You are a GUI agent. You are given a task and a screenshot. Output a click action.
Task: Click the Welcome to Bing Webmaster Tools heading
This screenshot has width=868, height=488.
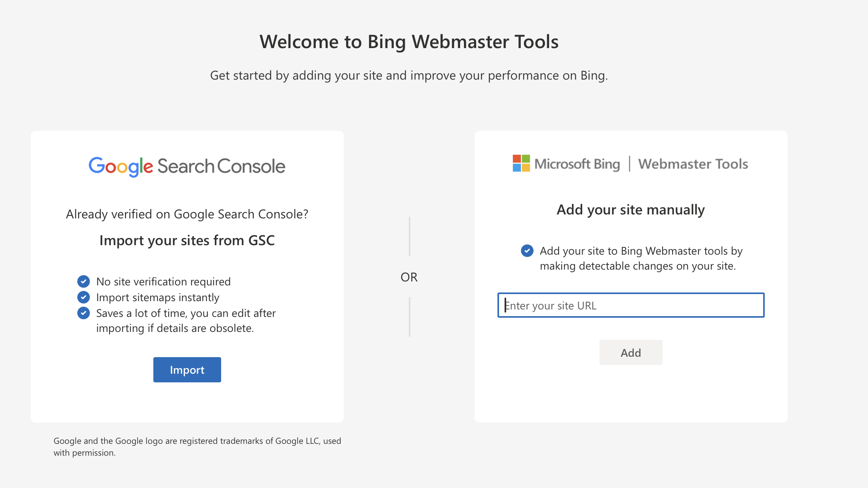tap(409, 42)
